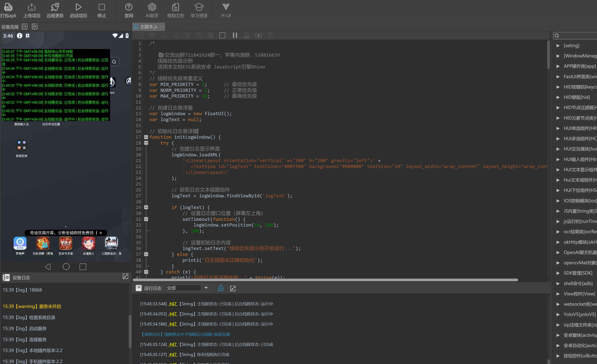Toggle the 2X device scale button
This screenshot has width=597, height=364.
(x=35, y=26)
